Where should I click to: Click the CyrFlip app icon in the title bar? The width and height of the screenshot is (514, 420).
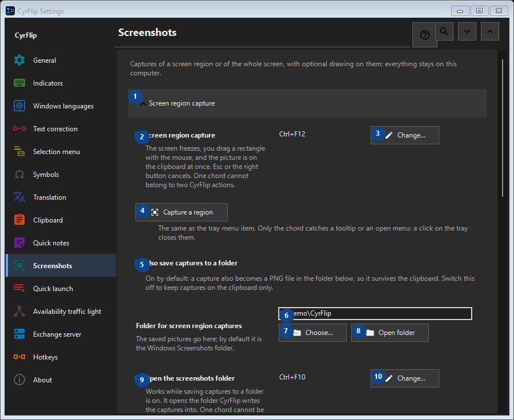(x=10, y=11)
